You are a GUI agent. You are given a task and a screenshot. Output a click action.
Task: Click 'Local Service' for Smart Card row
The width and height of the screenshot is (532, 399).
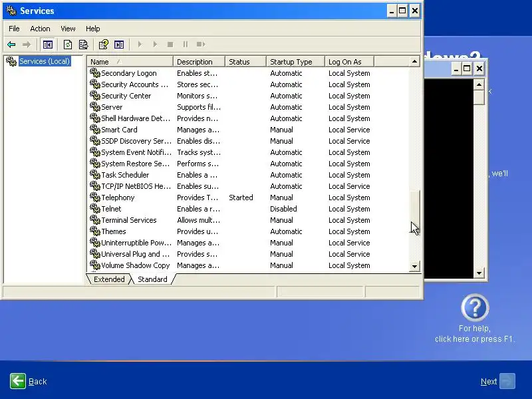tap(349, 130)
